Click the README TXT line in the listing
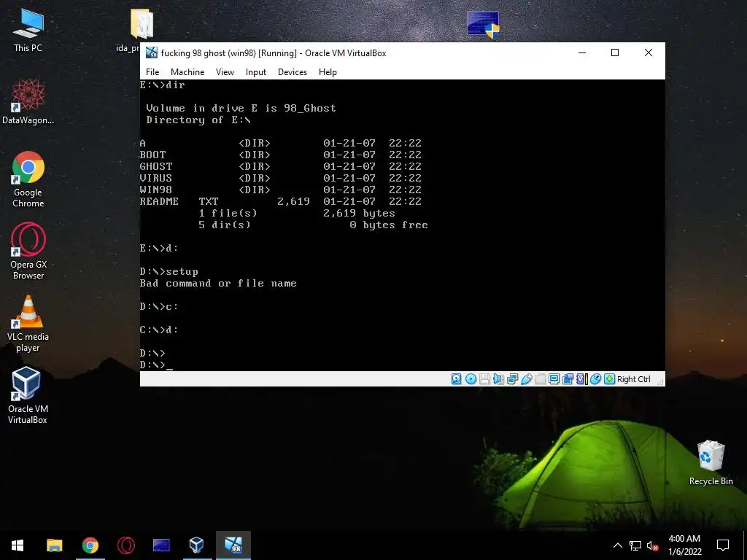Viewport: 747px width, 560px height. click(x=281, y=201)
